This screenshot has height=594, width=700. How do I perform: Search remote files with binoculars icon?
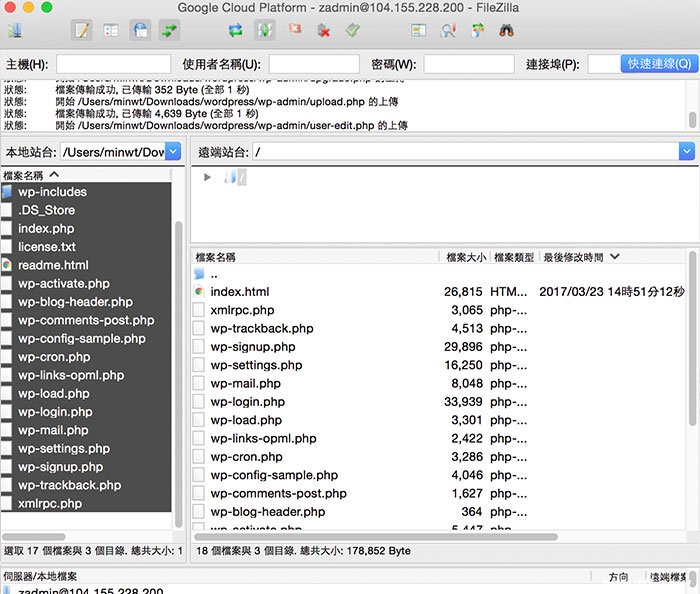tap(506, 31)
